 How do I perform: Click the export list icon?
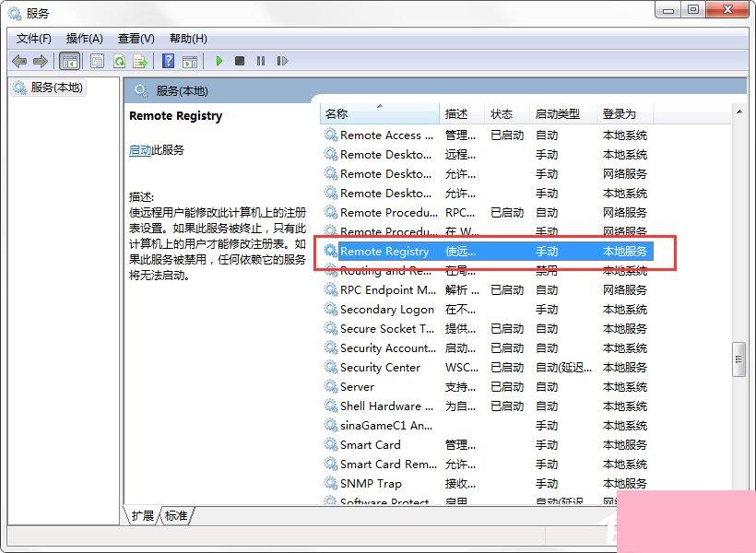140,61
